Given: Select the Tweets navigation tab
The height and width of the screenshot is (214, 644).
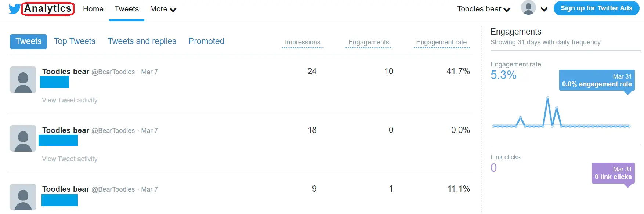Looking at the screenshot, I should click(x=127, y=9).
